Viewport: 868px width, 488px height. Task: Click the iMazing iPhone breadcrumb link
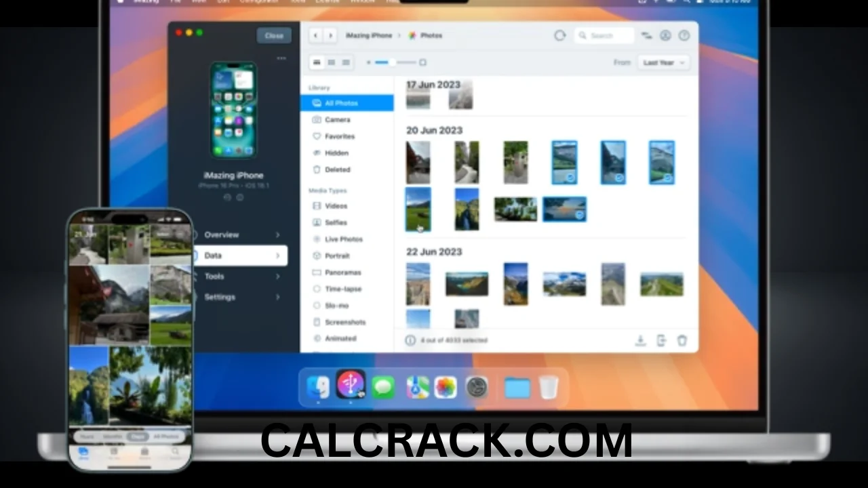[368, 35]
